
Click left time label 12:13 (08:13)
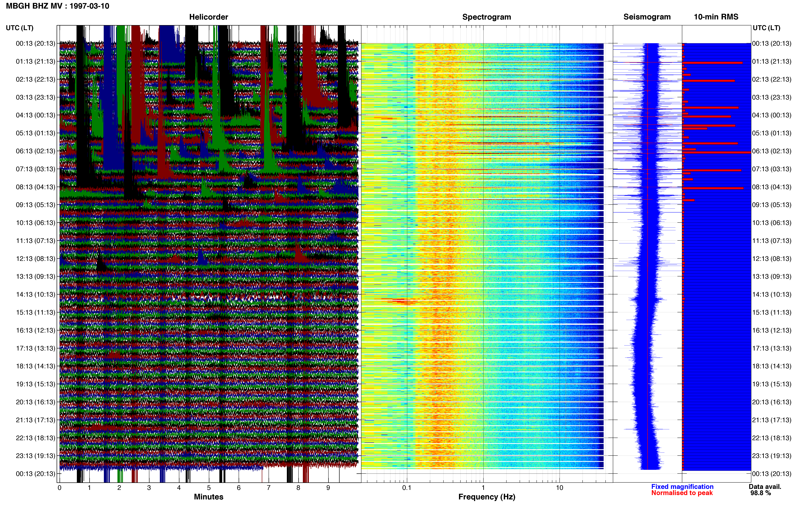click(36, 259)
